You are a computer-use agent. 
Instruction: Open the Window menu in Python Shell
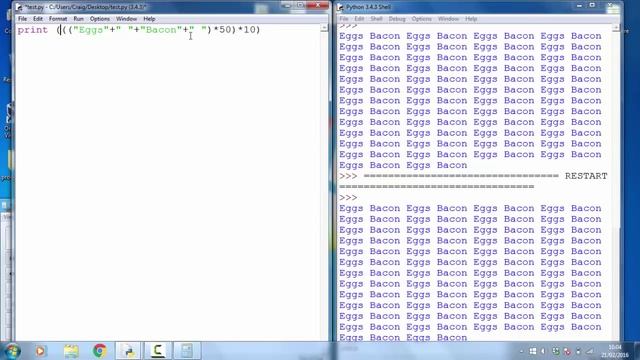[x=448, y=19]
